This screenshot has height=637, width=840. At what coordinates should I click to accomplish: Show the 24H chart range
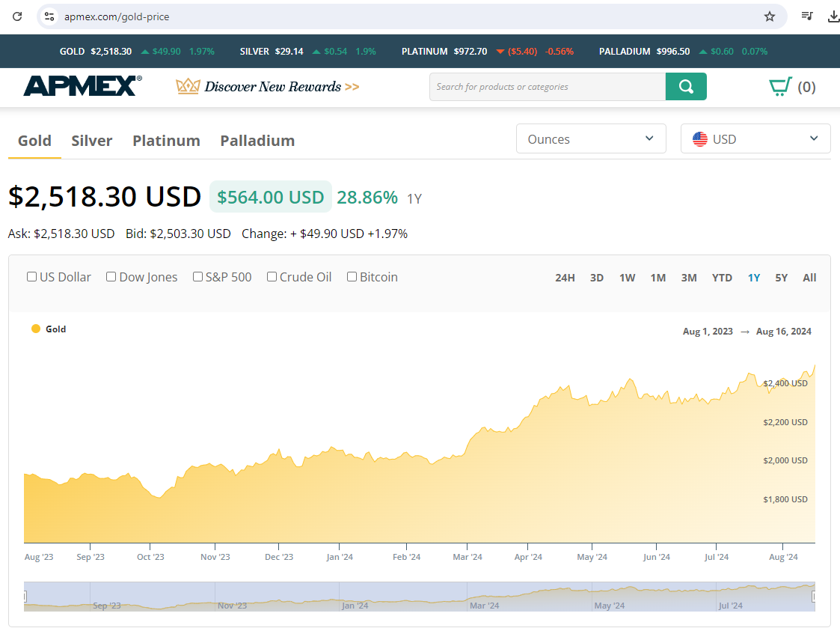coord(565,278)
